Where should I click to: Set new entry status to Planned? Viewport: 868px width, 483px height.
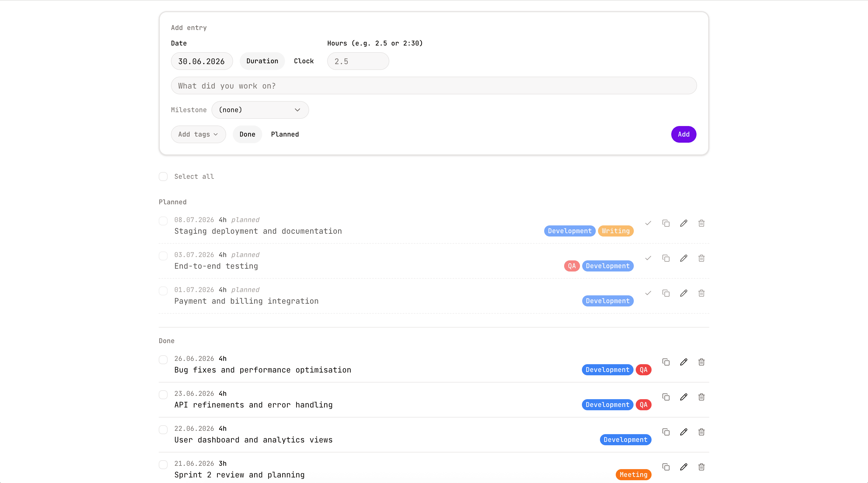(285, 134)
